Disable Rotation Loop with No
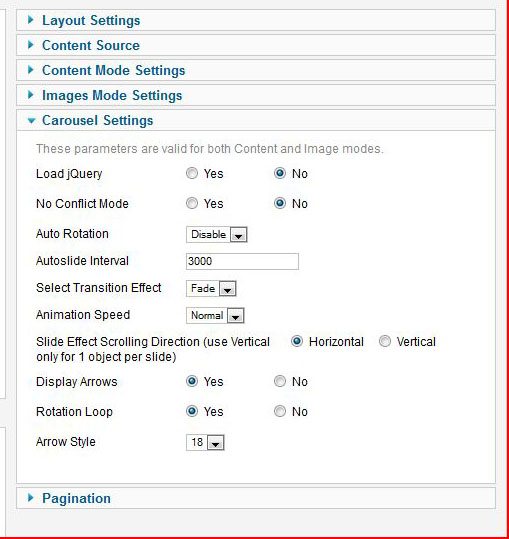Image resolution: width=509 pixels, height=539 pixels. tap(280, 411)
